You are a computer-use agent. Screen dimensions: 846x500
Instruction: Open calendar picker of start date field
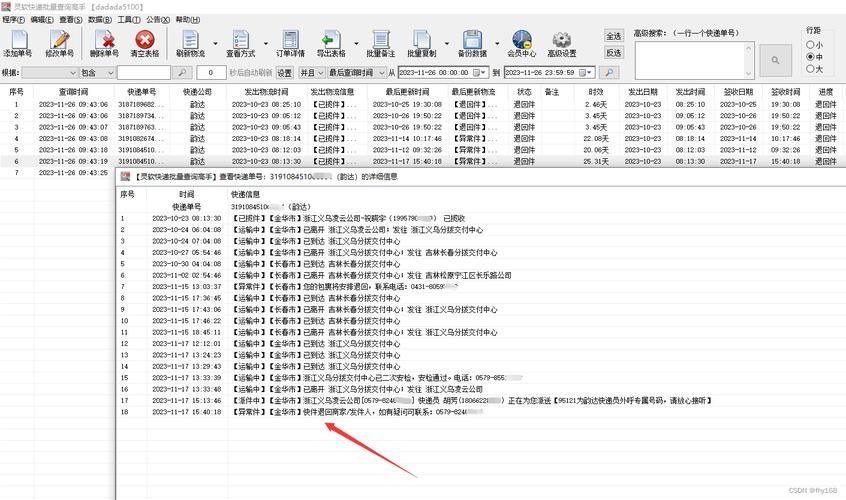pos(477,72)
